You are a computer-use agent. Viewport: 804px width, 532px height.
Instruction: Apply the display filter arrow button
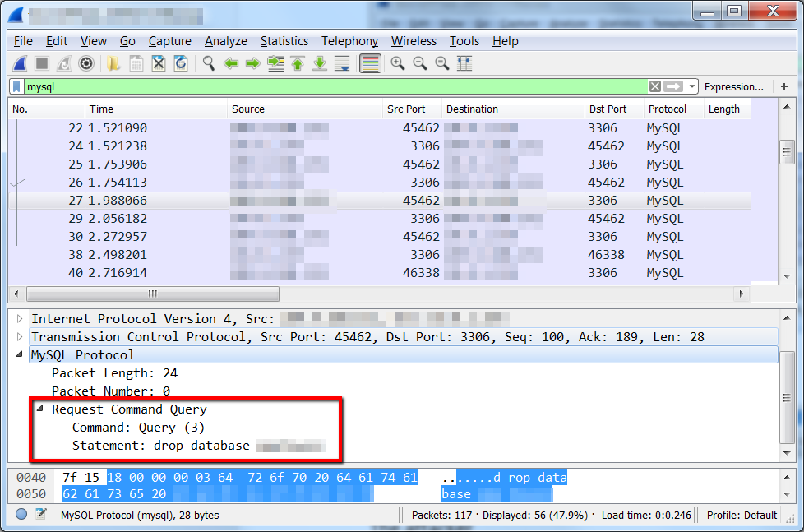coord(673,86)
